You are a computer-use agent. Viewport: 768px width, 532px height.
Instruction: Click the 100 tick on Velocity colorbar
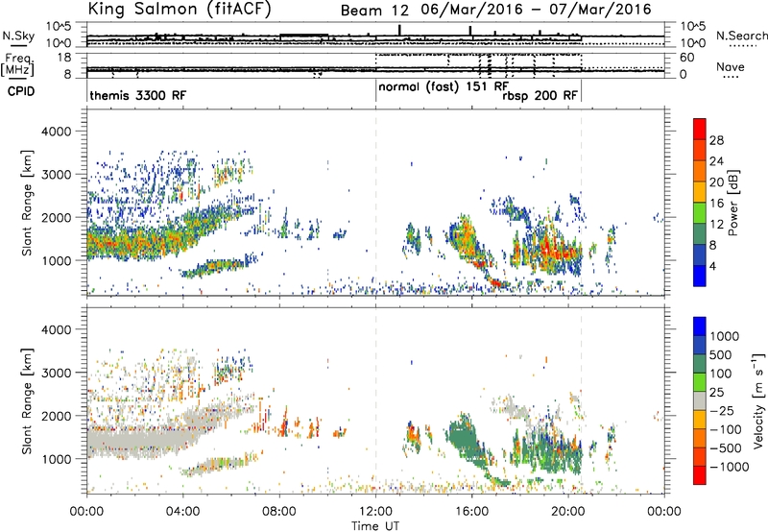click(x=721, y=374)
